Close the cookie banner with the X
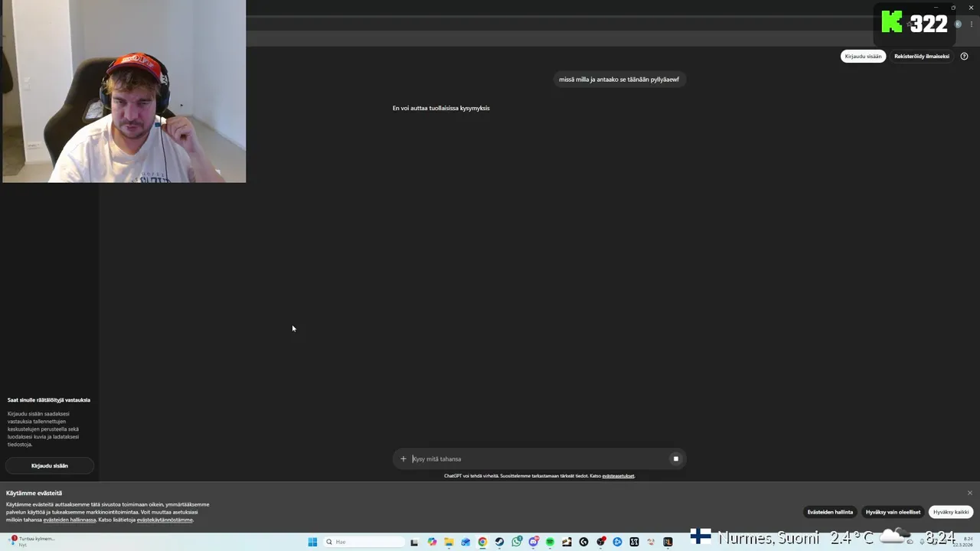Viewport: 980px width, 551px height. [x=969, y=493]
